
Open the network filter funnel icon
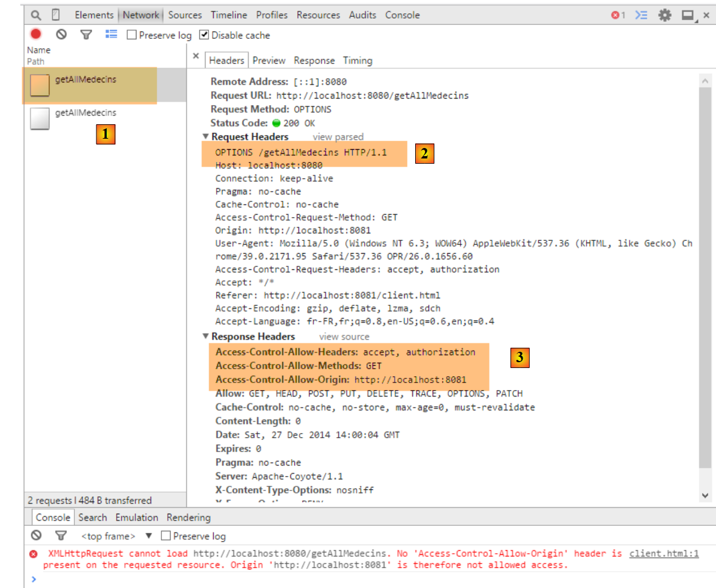pos(86,35)
